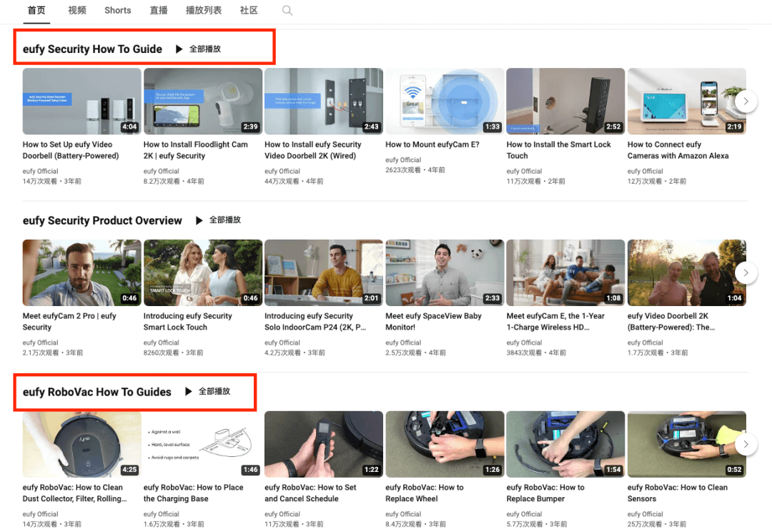This screenshot has width=772, height=532.
Task: Switch to the 首页 tab
Action: [x=36, y=10]
